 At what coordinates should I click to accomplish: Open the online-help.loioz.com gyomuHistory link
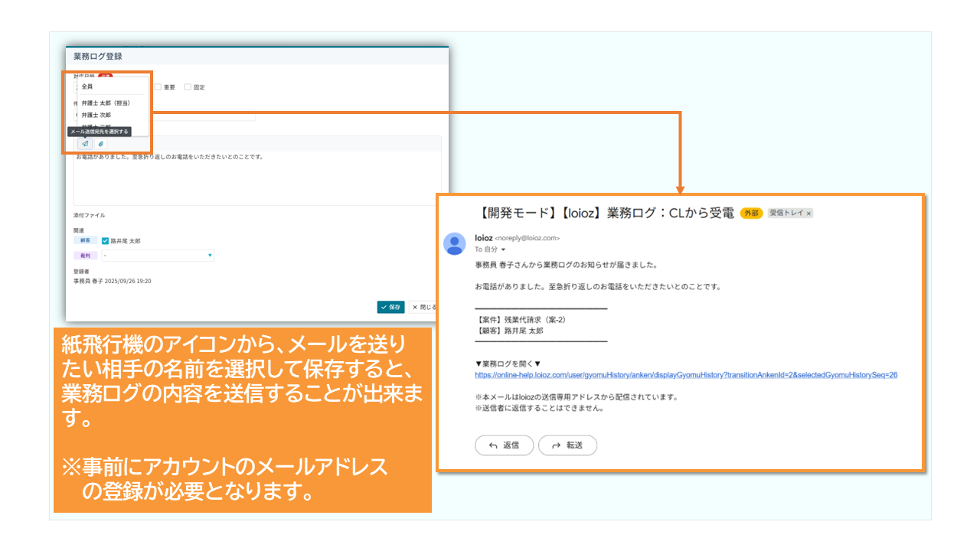click(685, 375)
